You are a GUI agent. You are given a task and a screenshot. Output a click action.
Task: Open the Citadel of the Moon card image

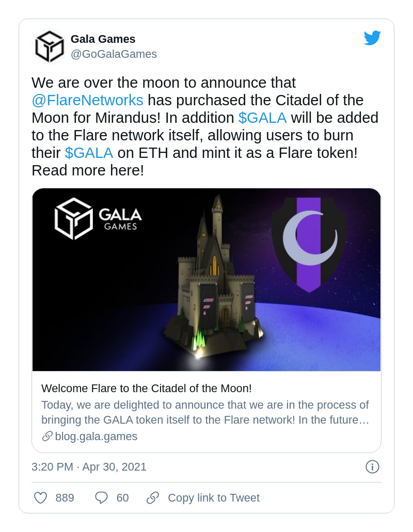click(206, 280)
